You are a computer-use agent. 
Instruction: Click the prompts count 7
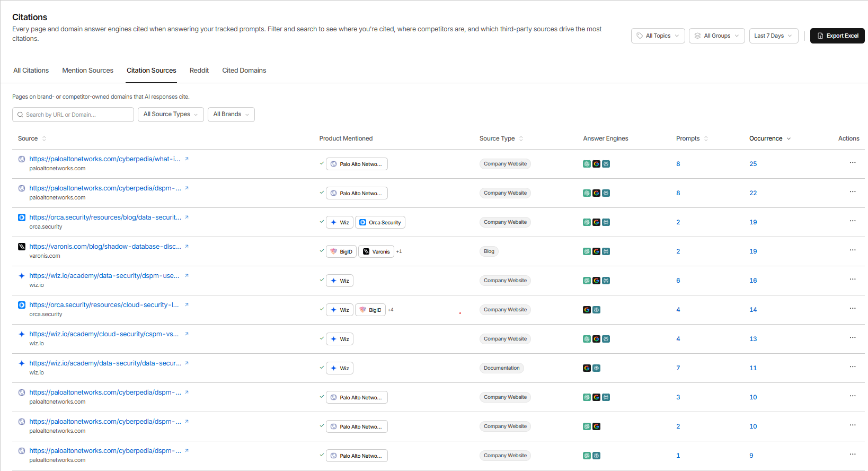[x=678, y=368]
